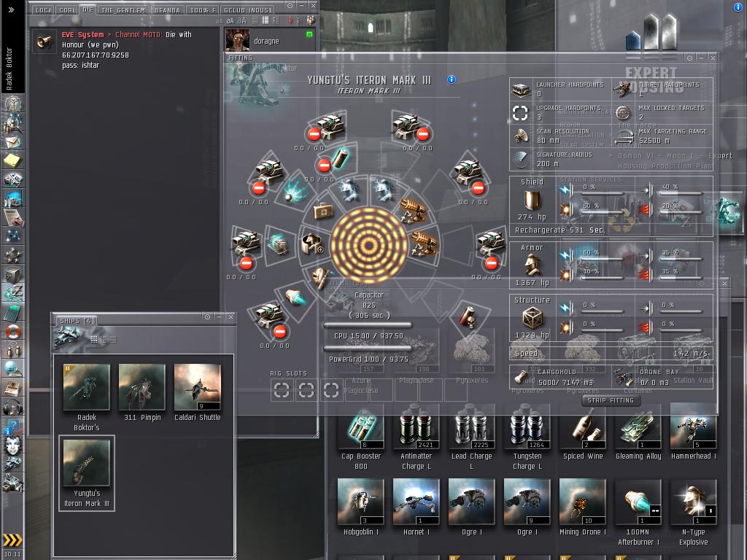Viewport: 747px width, 560px height.
Task: Set chat font to smallest aA size
Action: click(219, 21)
